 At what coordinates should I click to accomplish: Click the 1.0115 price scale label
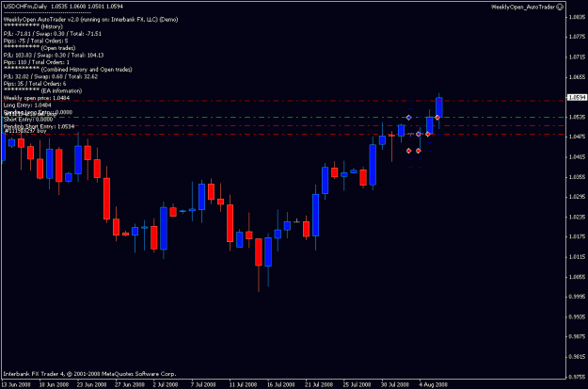(577, 257)
